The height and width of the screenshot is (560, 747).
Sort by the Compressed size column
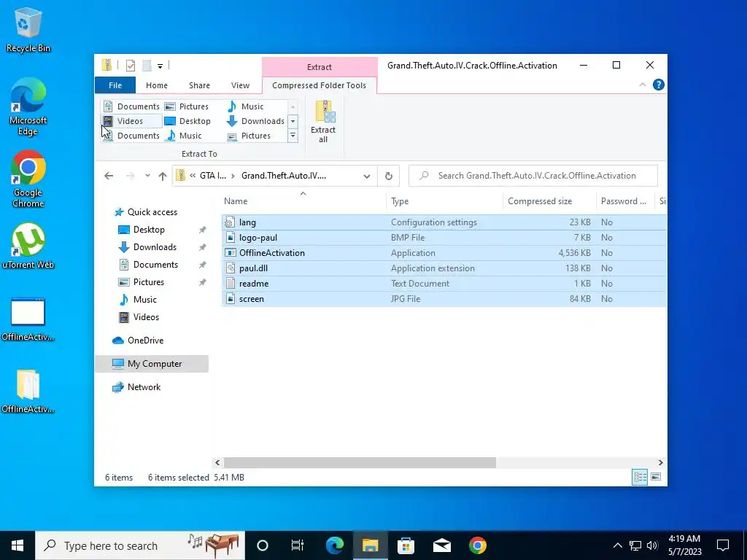[x=549, y=201]
